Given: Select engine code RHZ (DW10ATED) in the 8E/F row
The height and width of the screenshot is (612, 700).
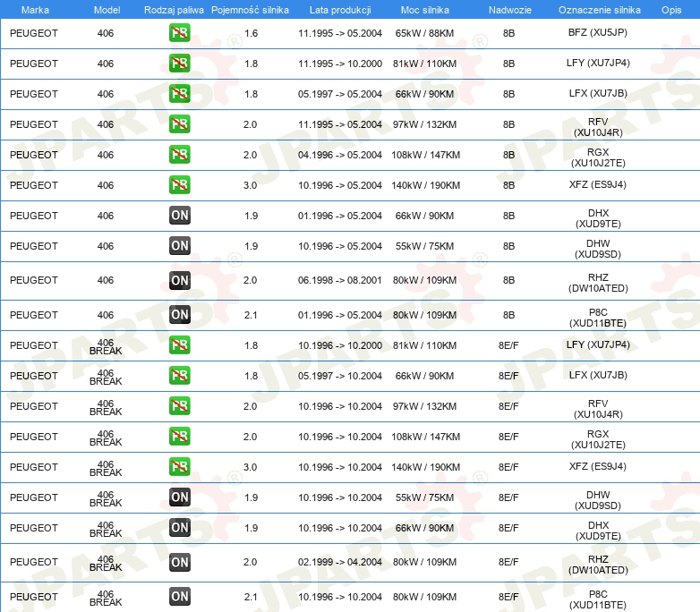Looking at the screenshot, I should coord(598,565).
